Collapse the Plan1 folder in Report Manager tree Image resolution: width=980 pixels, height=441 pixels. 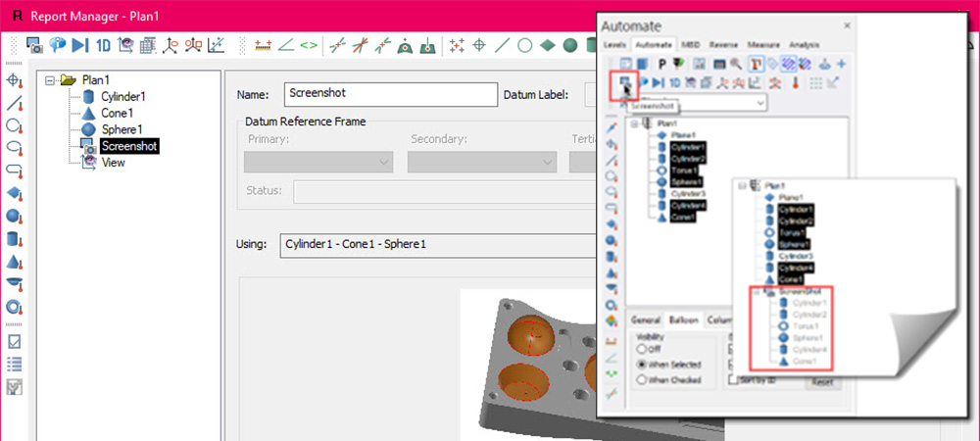tap(50, 80)
